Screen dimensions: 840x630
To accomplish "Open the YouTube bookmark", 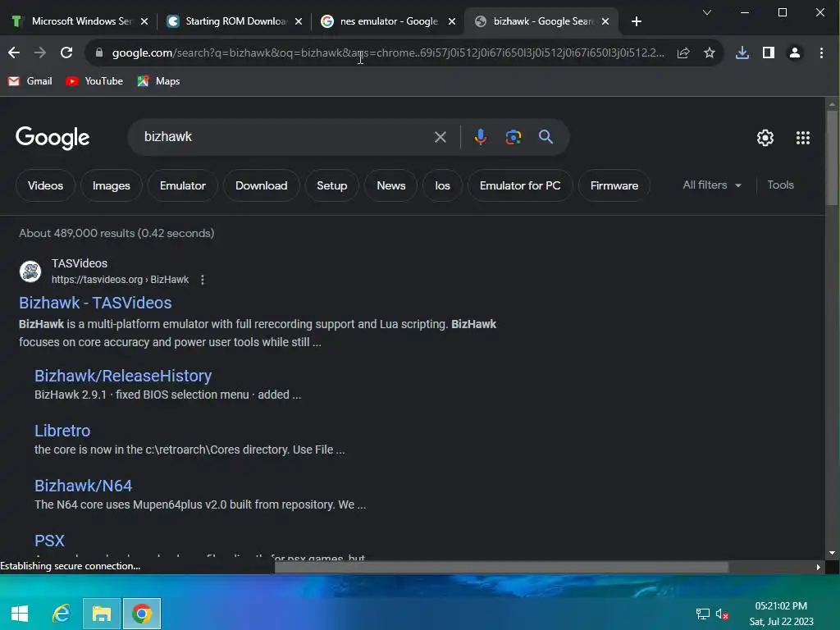I will click(94, 81).
